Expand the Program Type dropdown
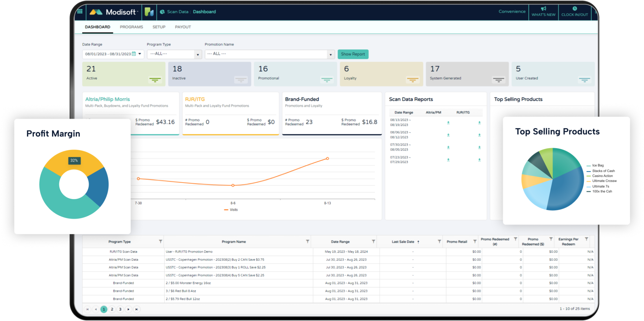Screen dimensions: 644x321 (197, 54)
